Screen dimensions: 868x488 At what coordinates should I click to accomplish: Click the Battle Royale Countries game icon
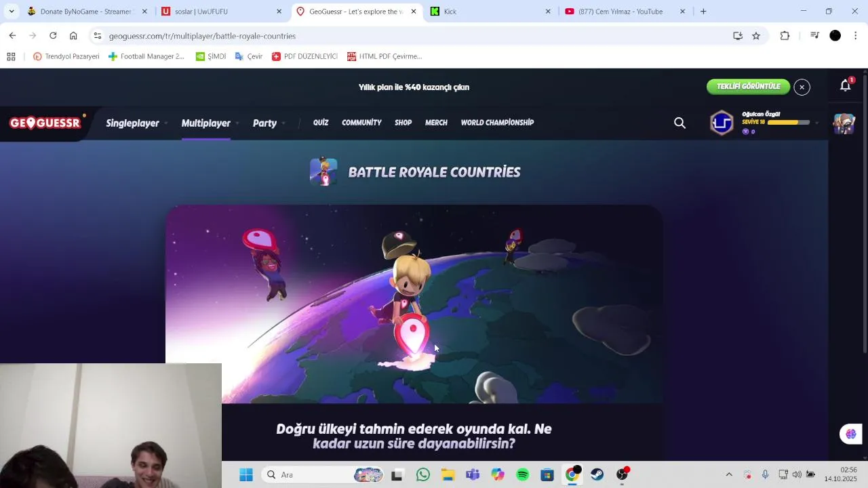tap(323, 172)
